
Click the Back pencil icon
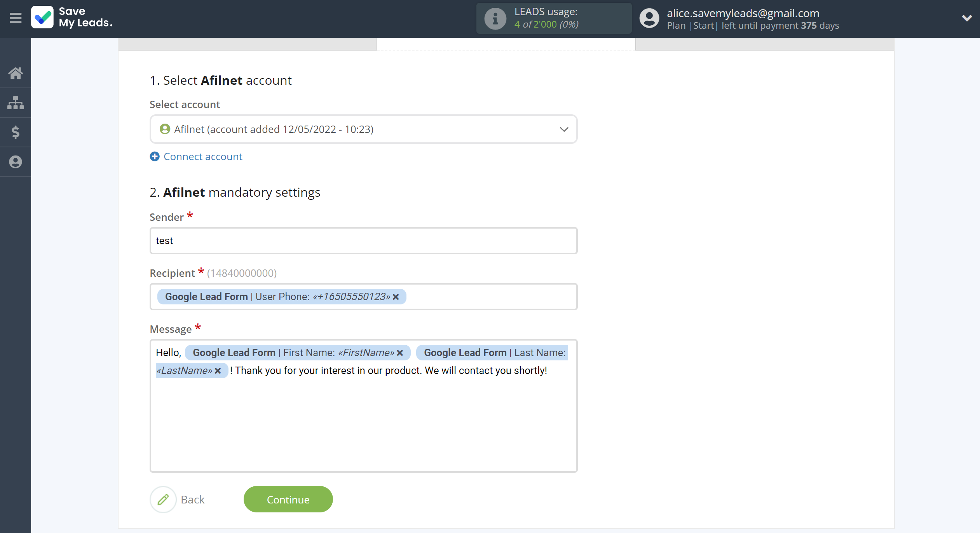(163, 499)
